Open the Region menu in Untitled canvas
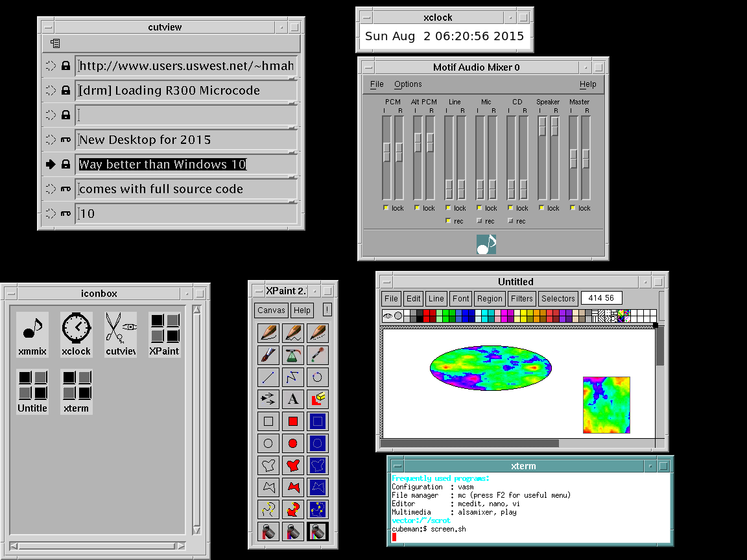Viewport: 747px width, 560px height. tap(490, 299)
